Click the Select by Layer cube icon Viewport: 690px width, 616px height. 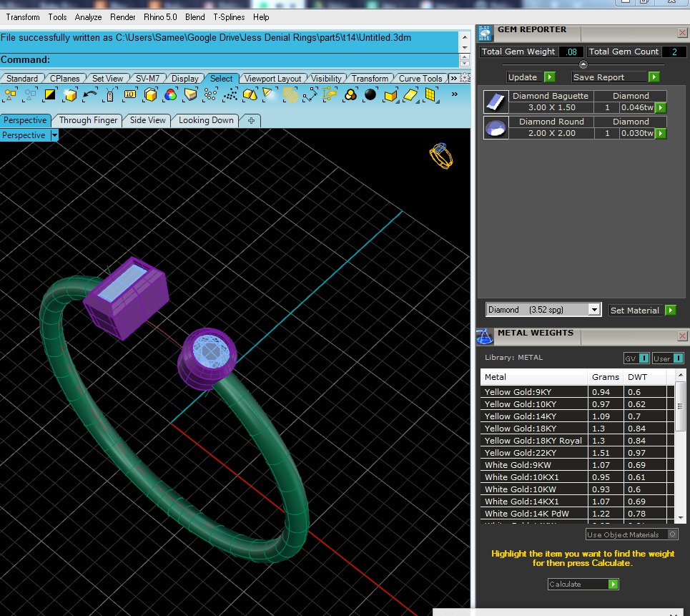150,94
